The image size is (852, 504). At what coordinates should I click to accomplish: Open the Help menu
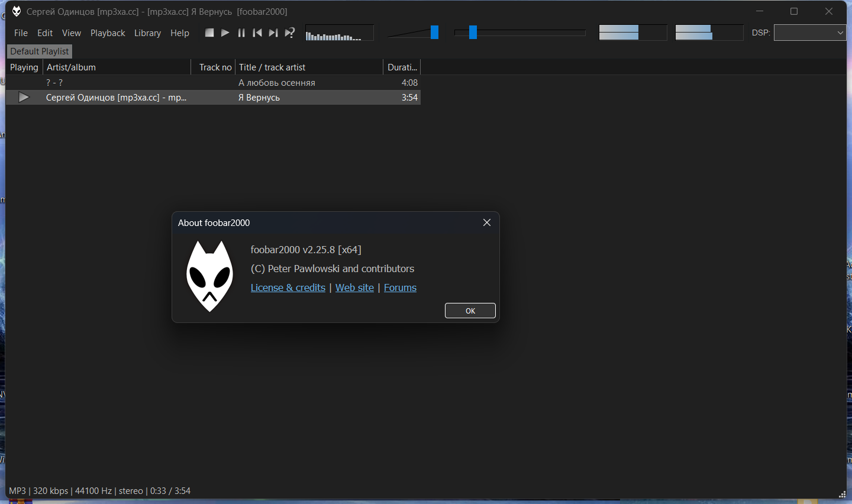click(180, 33)
